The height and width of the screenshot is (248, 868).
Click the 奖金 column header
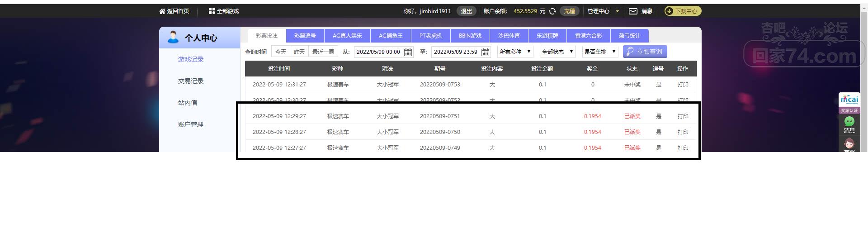coord(592,69)
